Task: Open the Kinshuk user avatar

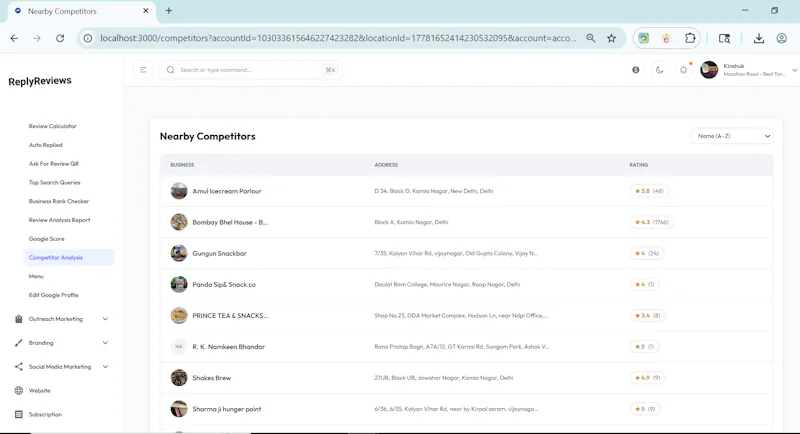Action: (709, 70)
